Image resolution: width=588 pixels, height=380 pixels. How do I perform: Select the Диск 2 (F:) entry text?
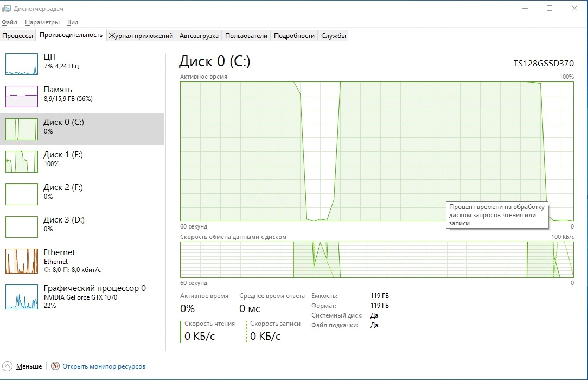click(63, 191)
